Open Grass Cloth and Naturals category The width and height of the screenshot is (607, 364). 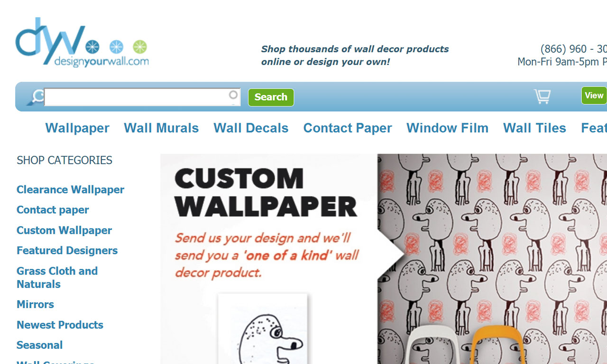pyautogui.click(x=57, y=278)
